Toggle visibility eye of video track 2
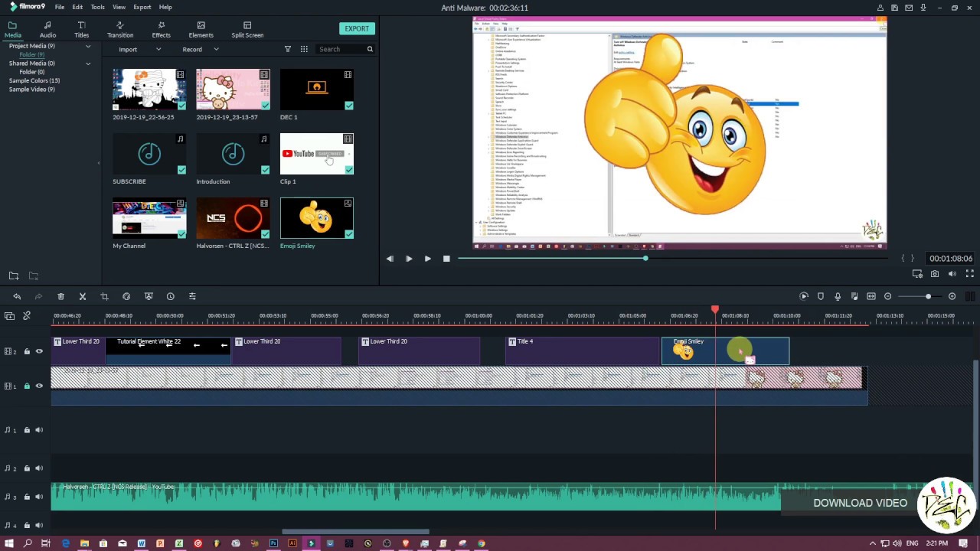The width and height of the screenshot is (980, 551). (39, 351)
